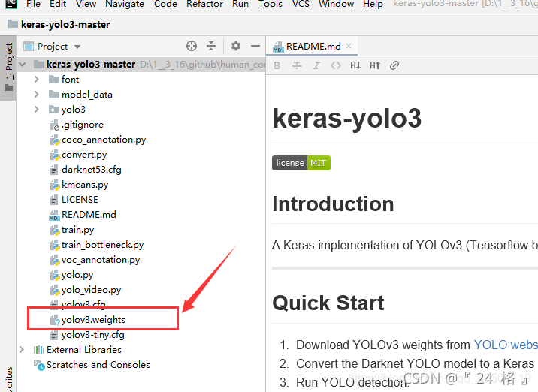Expand the yolo3 package folder
The height and width of the screenshot is (392, 538).
37,110
